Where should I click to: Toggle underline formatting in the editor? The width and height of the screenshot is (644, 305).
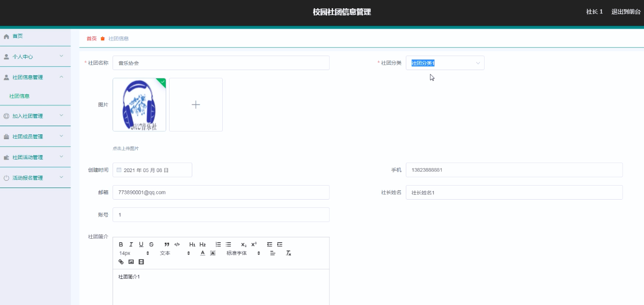tap(141, 245)
